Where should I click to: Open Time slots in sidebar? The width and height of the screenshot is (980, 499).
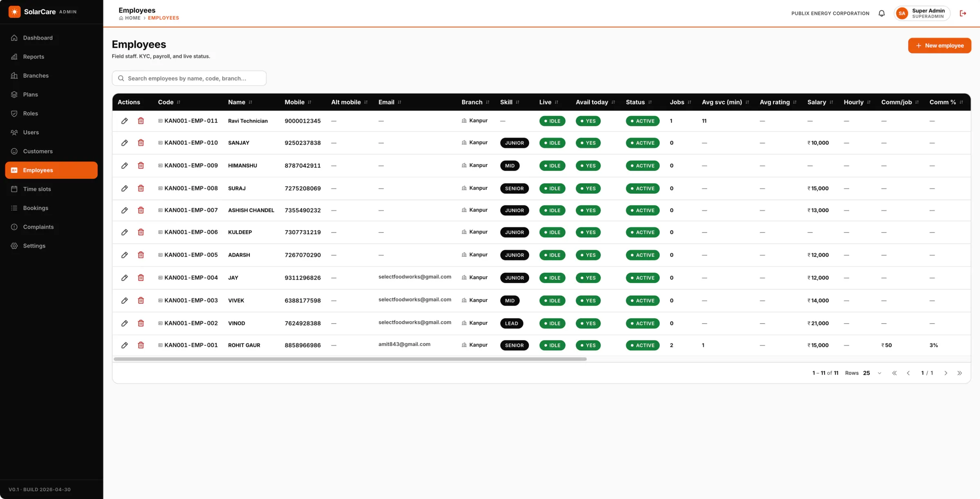[x=51, y=189]
